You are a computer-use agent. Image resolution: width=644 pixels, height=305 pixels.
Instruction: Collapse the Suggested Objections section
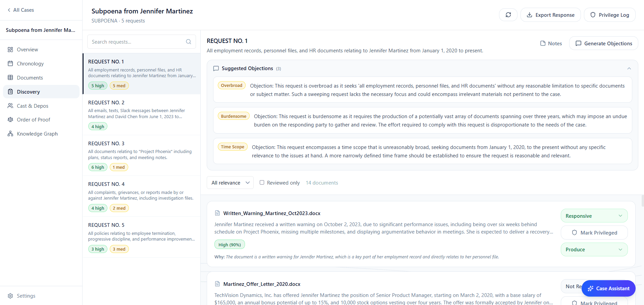629,68
